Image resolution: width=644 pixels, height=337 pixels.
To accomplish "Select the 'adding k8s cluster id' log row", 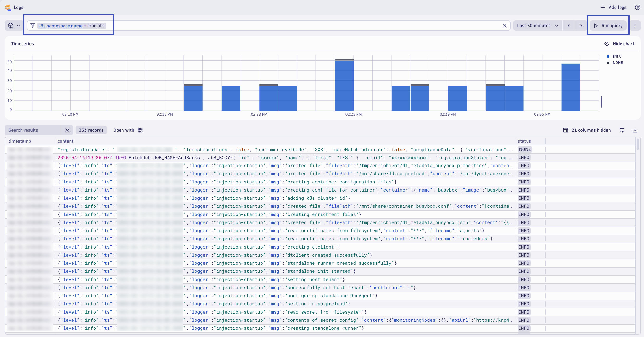I will [320, 198].
